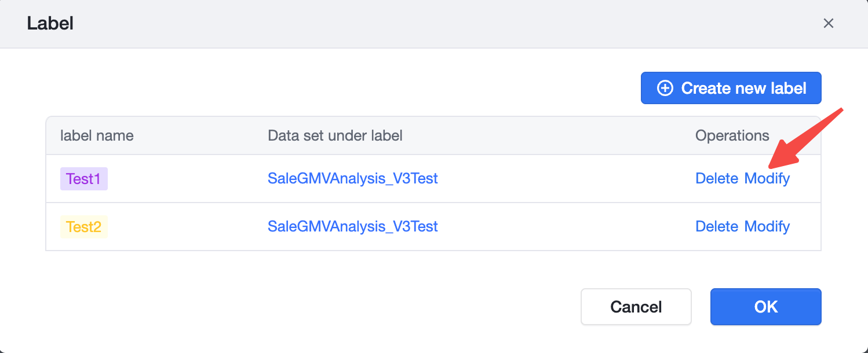Cancel the Label dialog
Screen dimensions: 868x353
(x=636, y=307)
